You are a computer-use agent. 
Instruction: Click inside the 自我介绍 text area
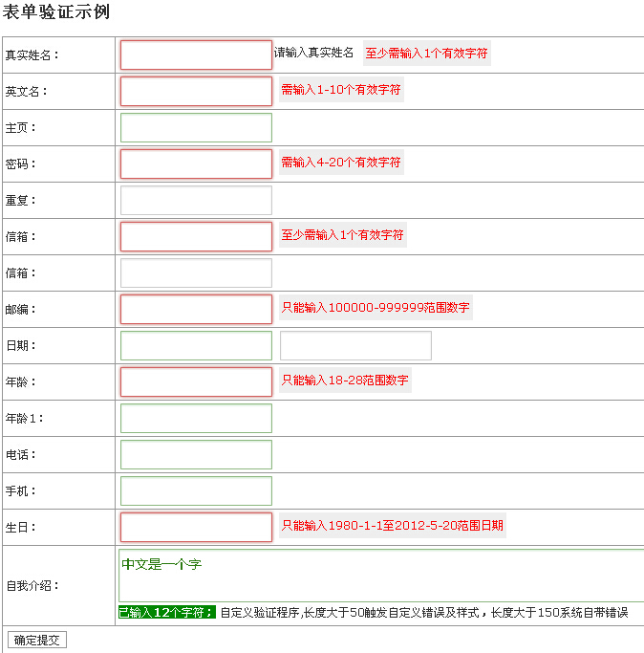382,576
